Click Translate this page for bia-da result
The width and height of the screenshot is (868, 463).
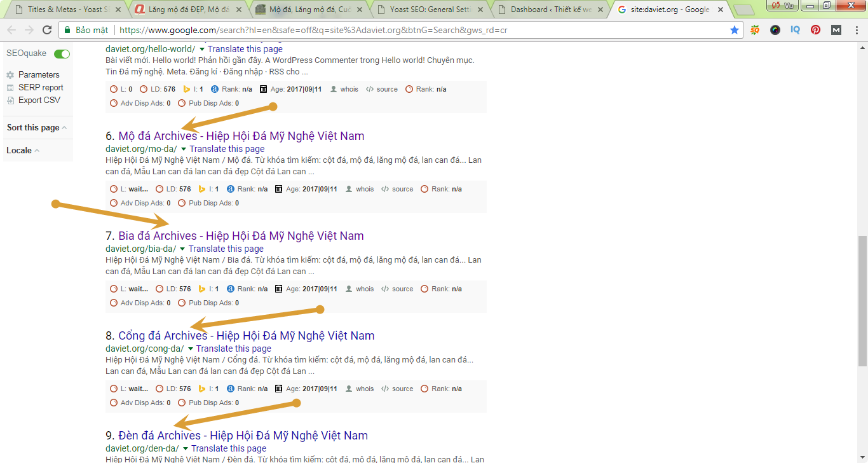(x=226, y=249)
